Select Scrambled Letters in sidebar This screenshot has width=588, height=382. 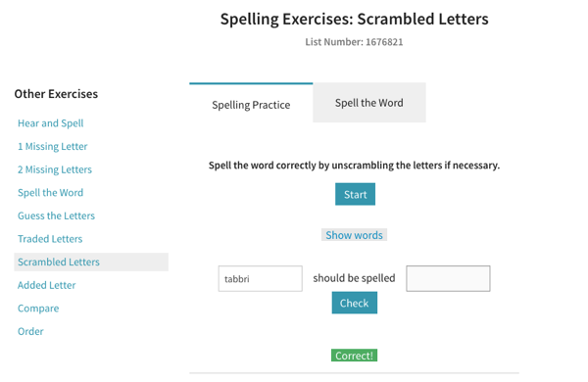(x=91, y=263)
